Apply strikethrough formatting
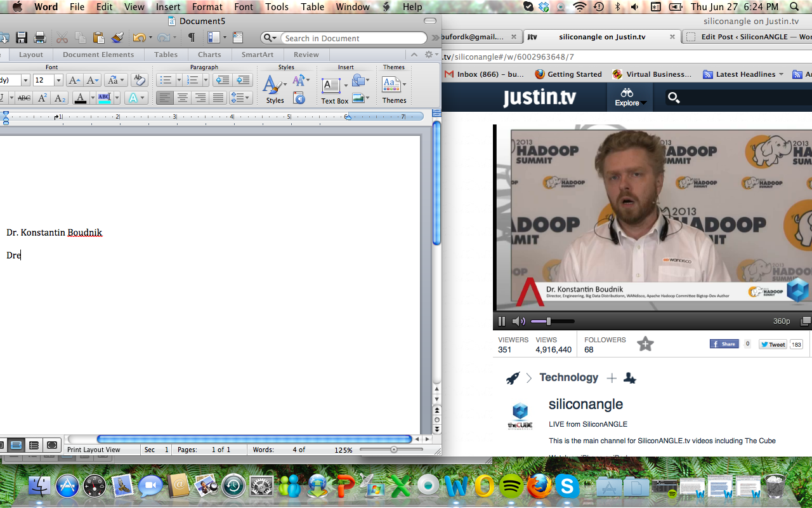 tap(24, 98)
